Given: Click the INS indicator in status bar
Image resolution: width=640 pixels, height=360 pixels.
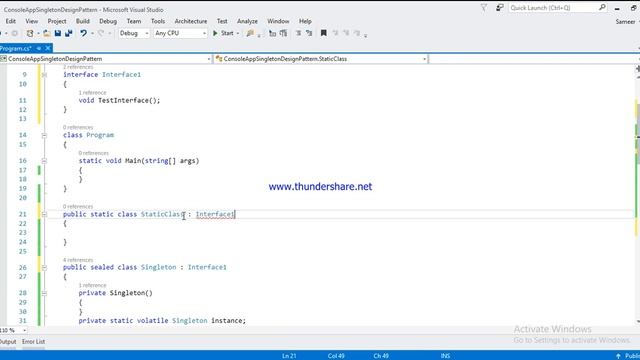Looking at the screenshot, I should click(x=445, y=356).
